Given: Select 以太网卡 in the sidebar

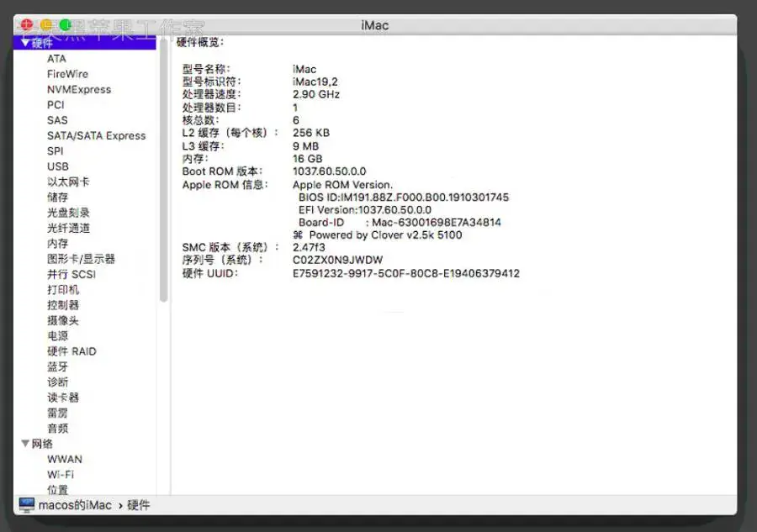Looking at the screenshot, I should [68, 182].
